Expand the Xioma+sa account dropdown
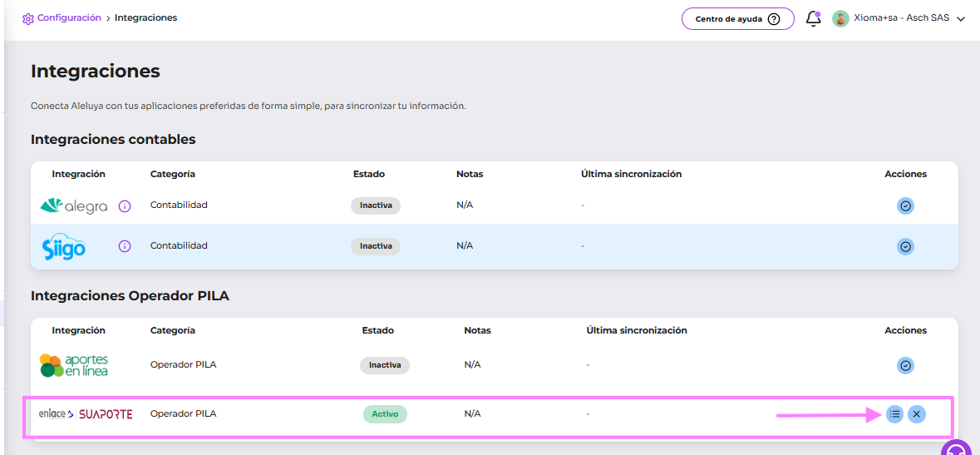980x455 pixels. (961, 19)
